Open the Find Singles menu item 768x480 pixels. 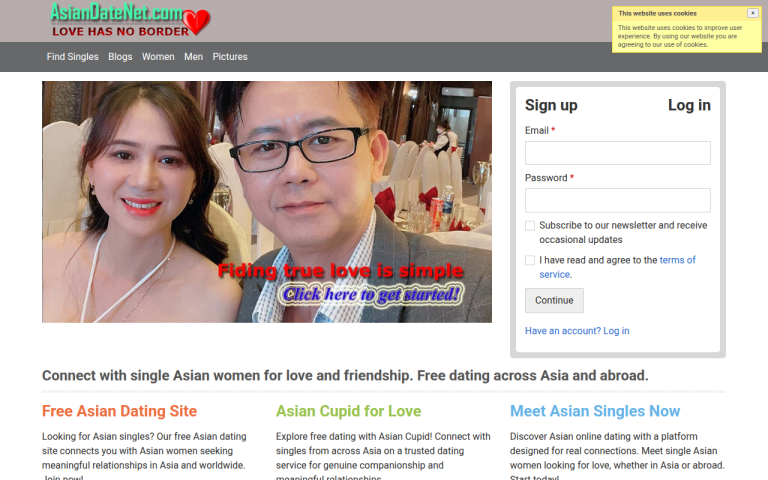[72, 57]
